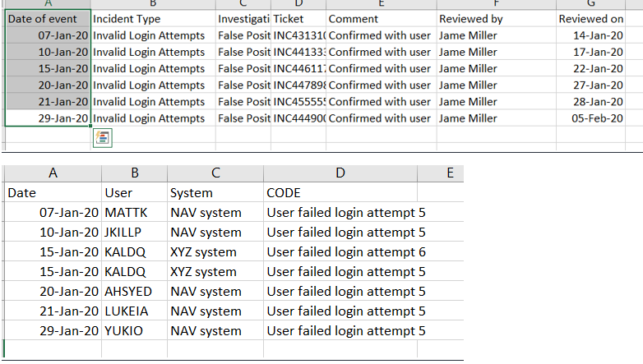Viewport: 643px width, 364px height.
Task: Click the 'Reviewed by' header cell
Action: (x=496, y=19)
